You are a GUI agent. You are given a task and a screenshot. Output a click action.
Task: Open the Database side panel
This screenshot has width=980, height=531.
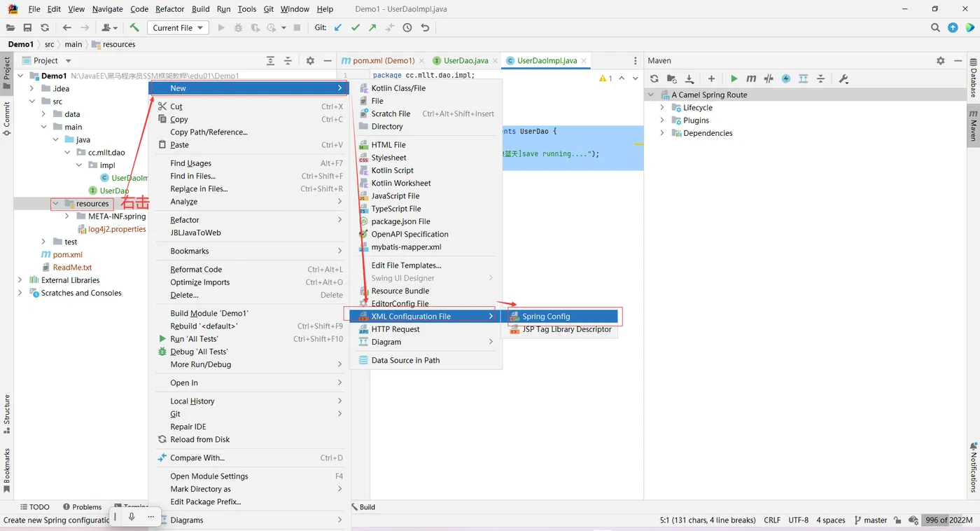point(973,78)
